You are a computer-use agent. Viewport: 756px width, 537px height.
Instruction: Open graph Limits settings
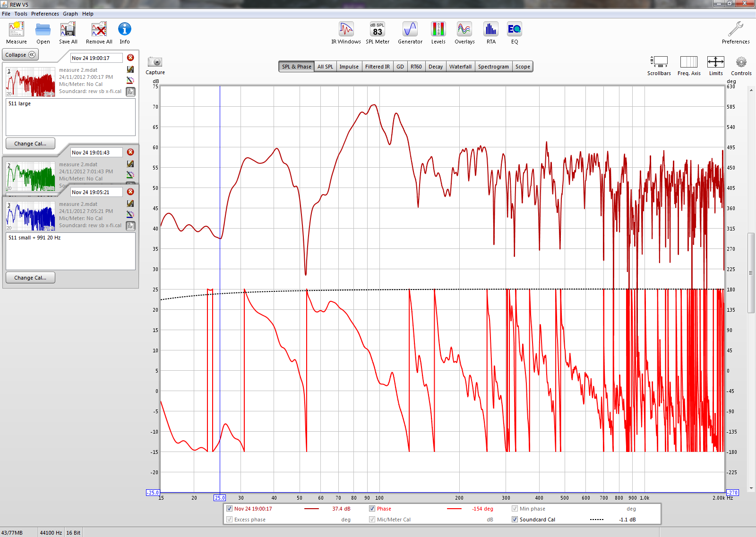point(715,62)
